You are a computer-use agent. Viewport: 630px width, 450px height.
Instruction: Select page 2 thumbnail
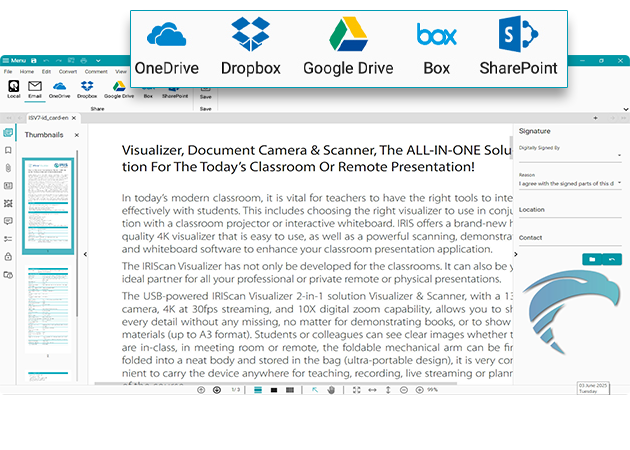click(48, 309)
